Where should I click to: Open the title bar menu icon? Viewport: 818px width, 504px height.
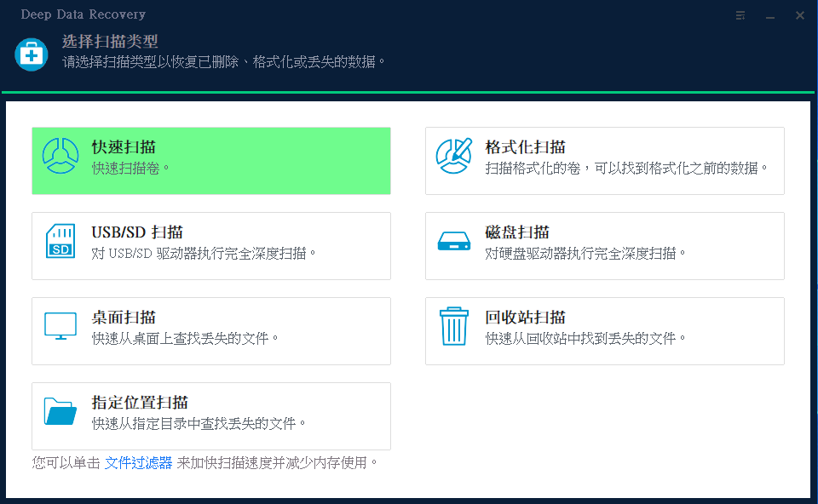pos(741,15)
